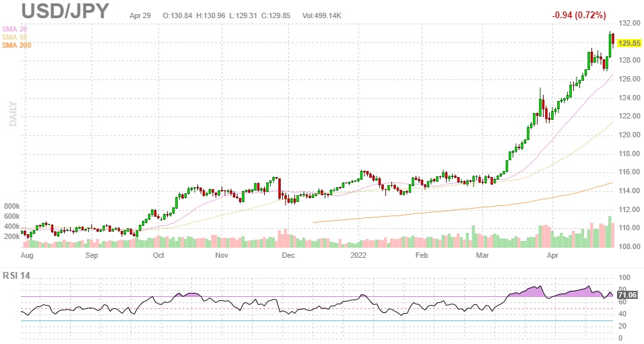Click the 20 RSI scale label
The height and width of the screenshot is (344, 644).
pyautogui.click(x=622, y=326)
